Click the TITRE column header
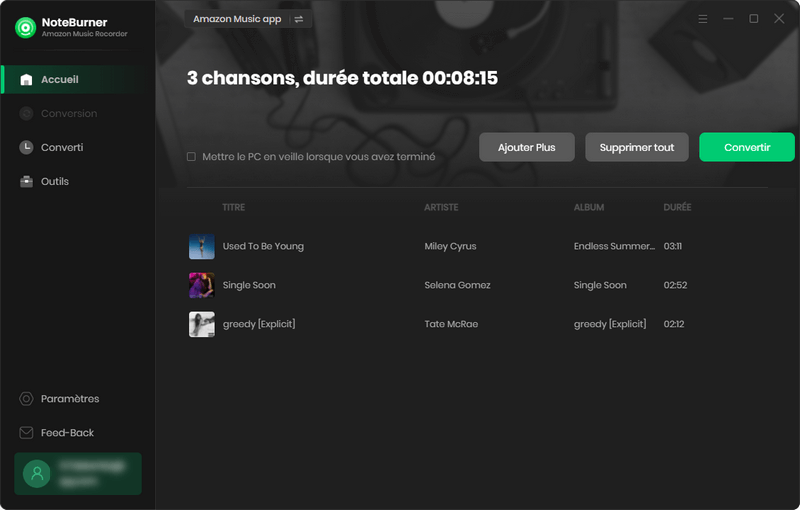800x510 pixels. tap(234, 207)
